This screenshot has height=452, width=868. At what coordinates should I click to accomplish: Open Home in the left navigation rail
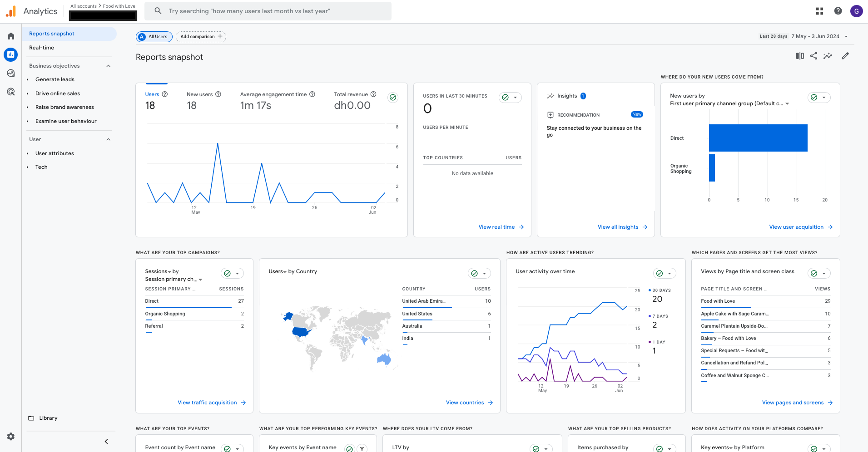10,36
